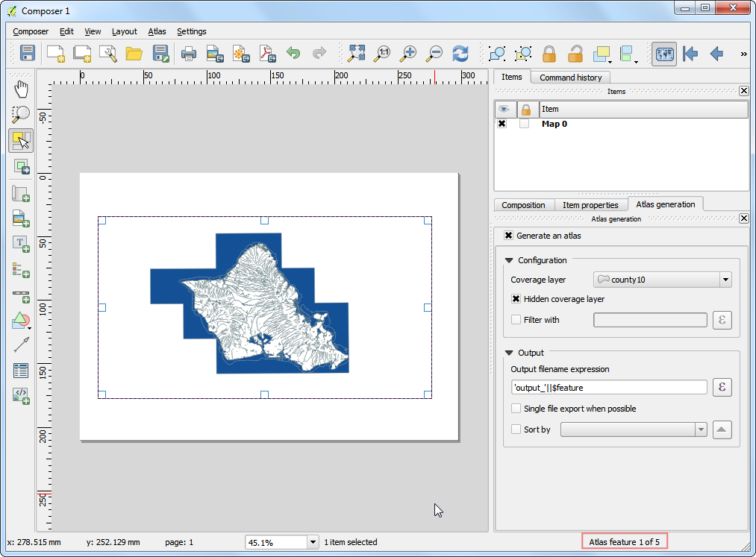Viewport: 756px width, 557px height.
Task: Switch to the Item properties tab
Action: pos(590,205)
